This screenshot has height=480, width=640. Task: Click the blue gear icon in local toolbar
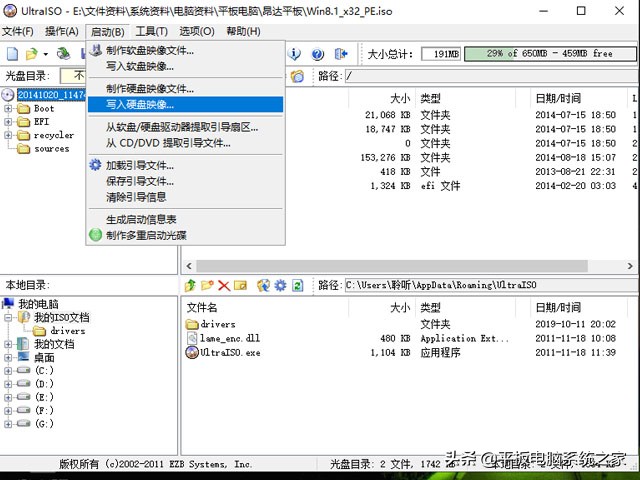pos(280,285)
